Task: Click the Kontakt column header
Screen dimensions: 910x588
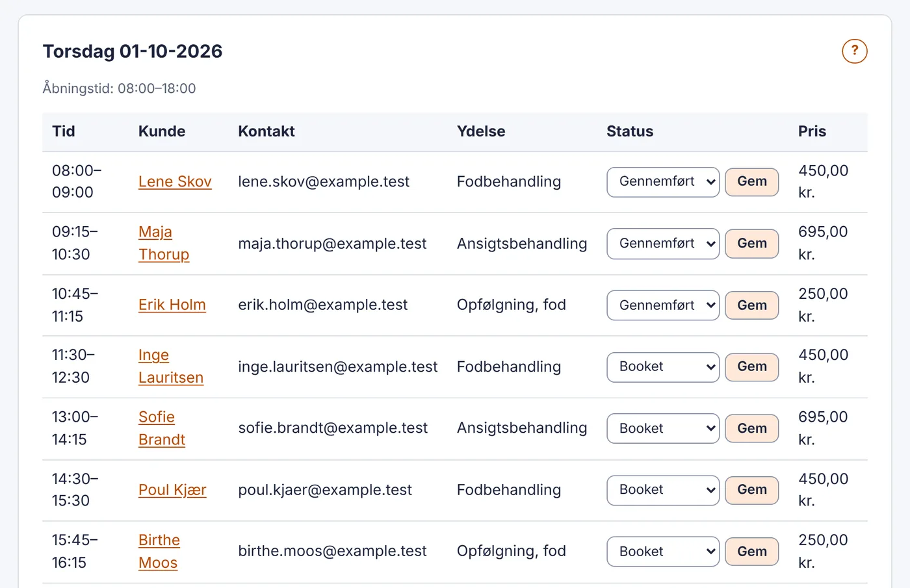Action: coord(266,131)
